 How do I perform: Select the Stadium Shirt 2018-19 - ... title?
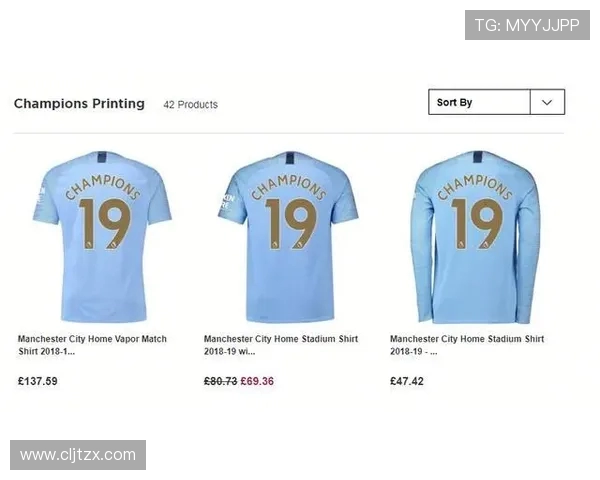click(467, 345)
